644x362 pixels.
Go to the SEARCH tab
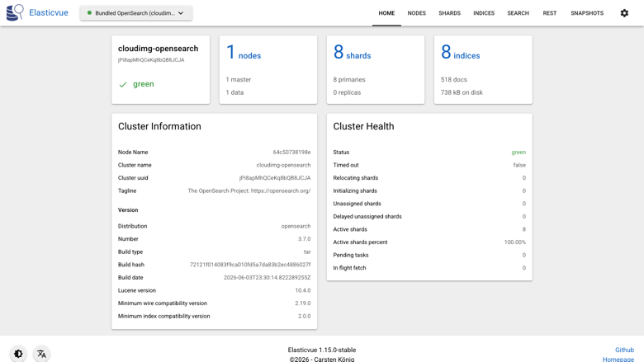[518, 13]
